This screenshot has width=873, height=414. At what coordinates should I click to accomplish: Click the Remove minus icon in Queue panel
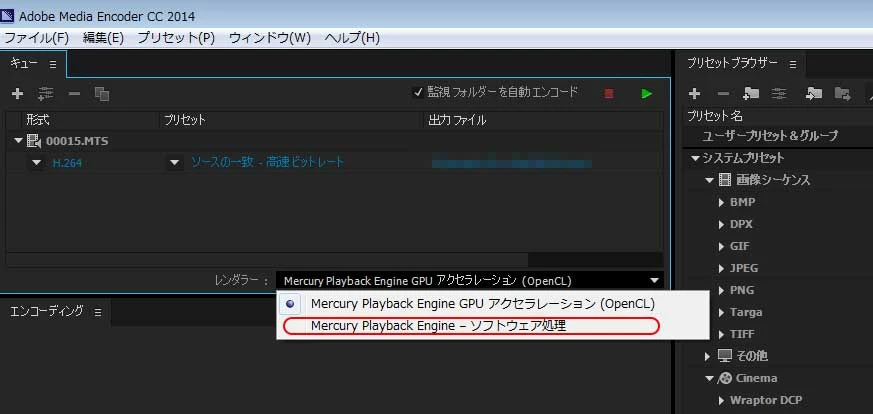[x=74, y=94]
